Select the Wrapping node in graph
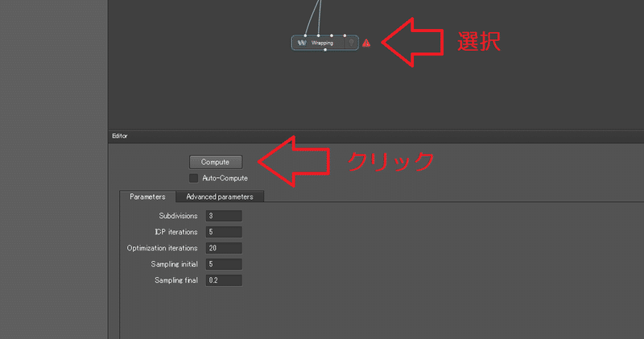The height and width of the screenshot is (339, 644). 325,43
